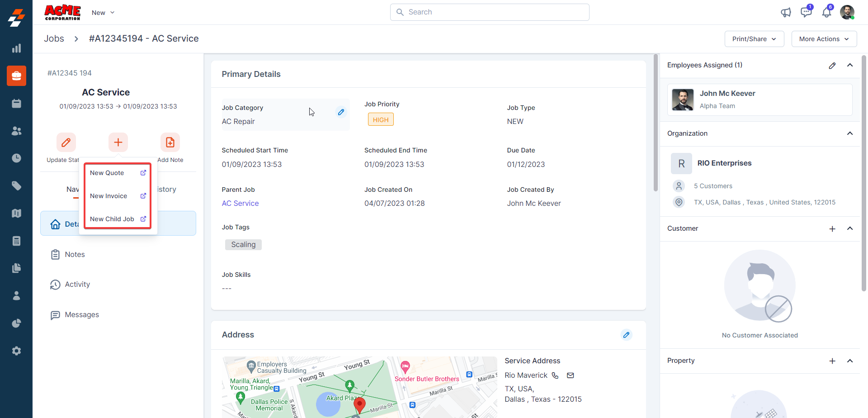Open the More Actions dropdown
This screenshot has width=868, height=418.
[824, 39]
